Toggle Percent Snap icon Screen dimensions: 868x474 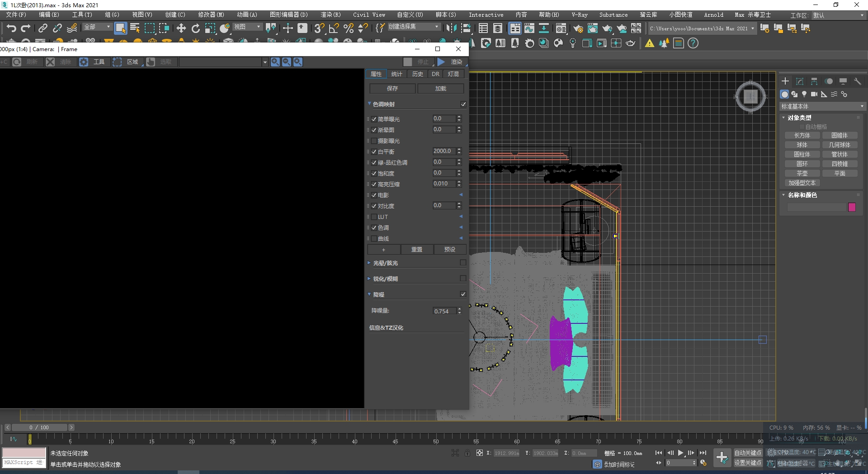[x=348, y=28]
